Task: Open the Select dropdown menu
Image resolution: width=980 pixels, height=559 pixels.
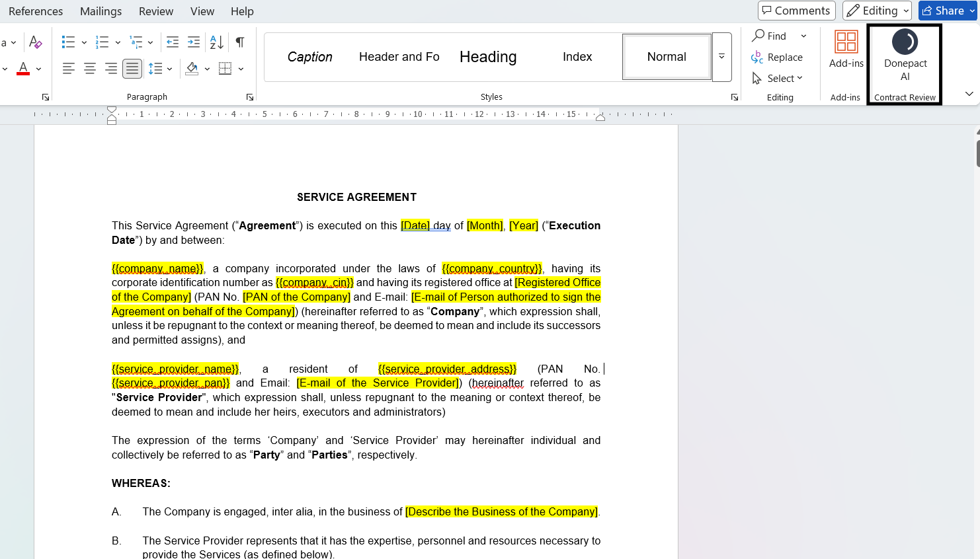Action: pyautogui.click(x=777, y=79)
